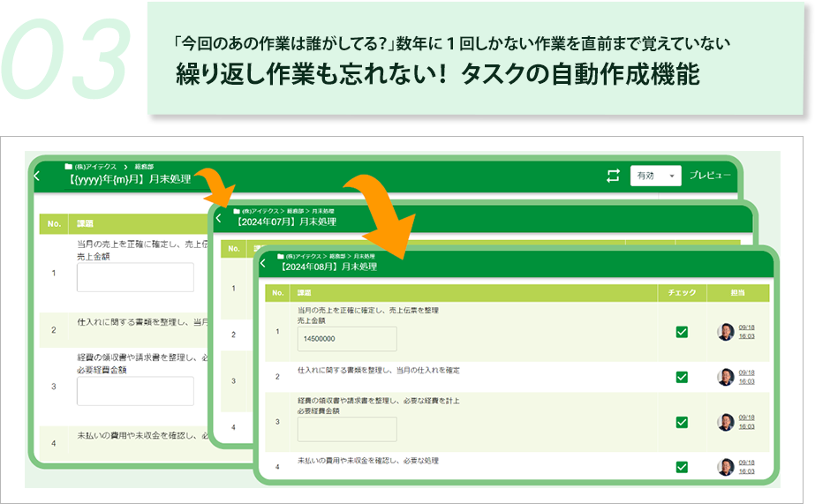Click the 09/18 16:03 timestamp link for task 1
The height and width of the screenshot is (504, 815).
click(x=746, y=332)
